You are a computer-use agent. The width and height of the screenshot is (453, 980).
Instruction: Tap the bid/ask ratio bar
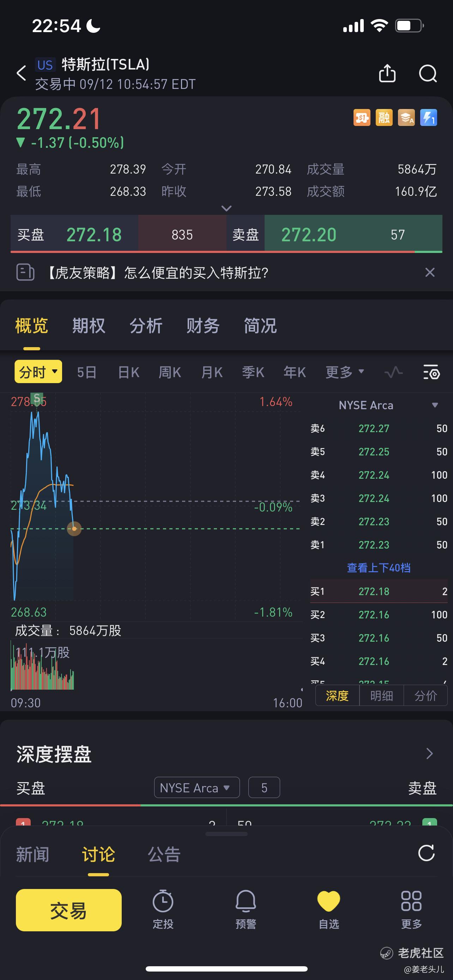226,252
